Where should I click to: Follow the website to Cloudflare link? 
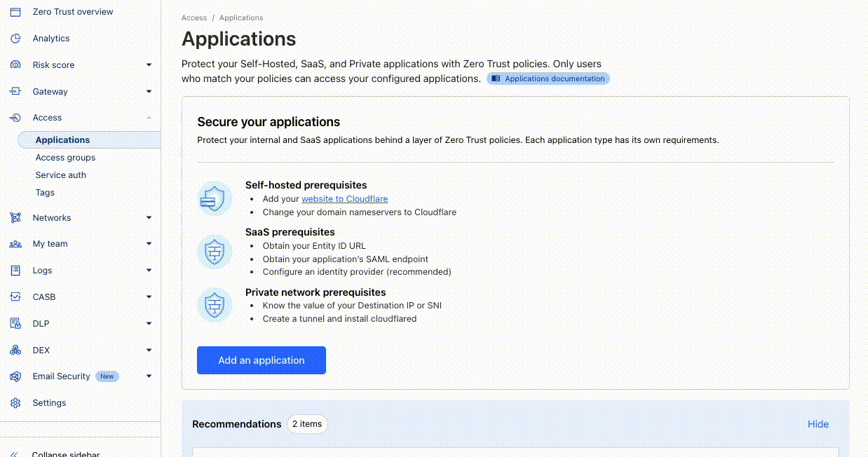344,199
